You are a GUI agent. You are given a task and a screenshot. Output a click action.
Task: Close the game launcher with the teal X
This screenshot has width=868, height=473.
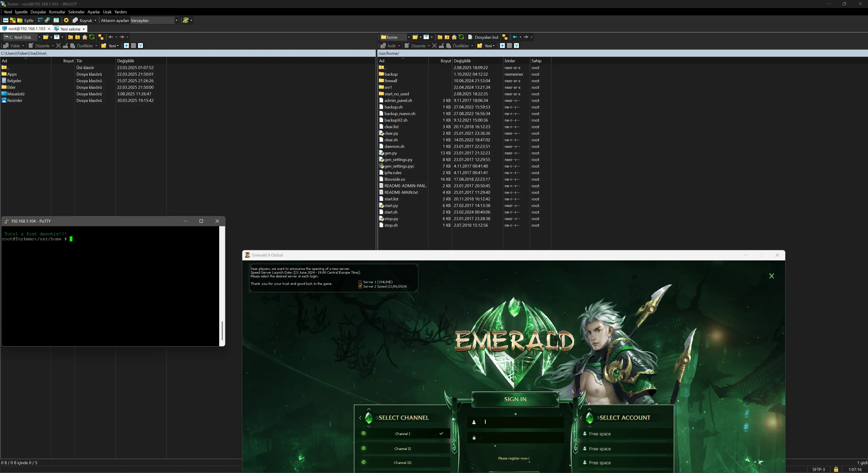(x=772, y=276)
